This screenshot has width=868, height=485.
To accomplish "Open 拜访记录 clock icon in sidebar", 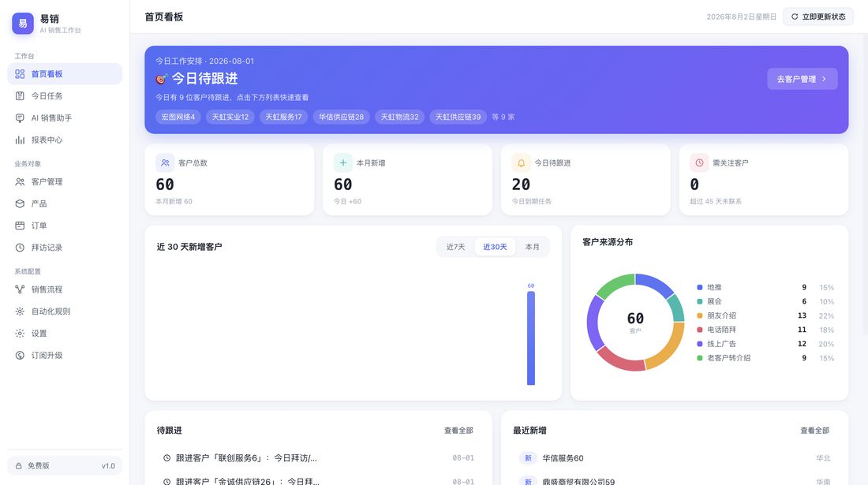I will [x=20, y=248].
